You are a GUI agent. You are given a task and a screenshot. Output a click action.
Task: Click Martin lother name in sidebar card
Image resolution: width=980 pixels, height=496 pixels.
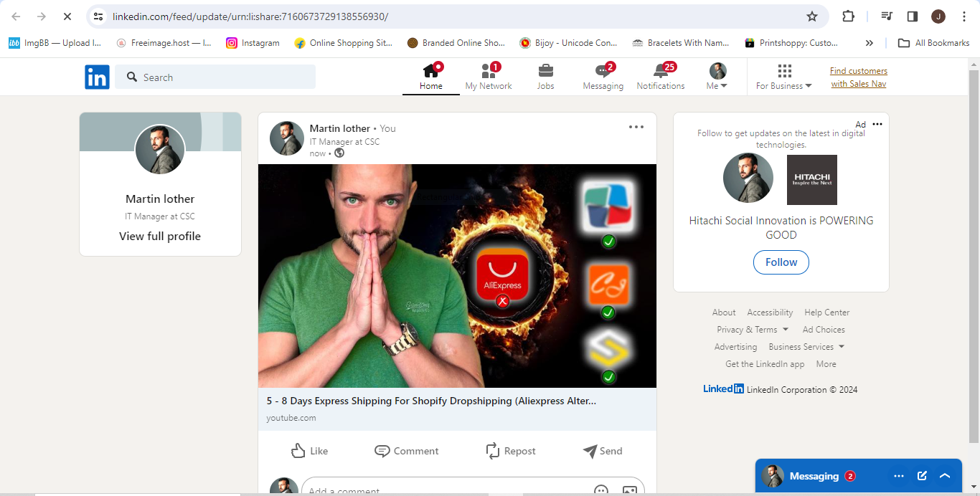point(160,199)
